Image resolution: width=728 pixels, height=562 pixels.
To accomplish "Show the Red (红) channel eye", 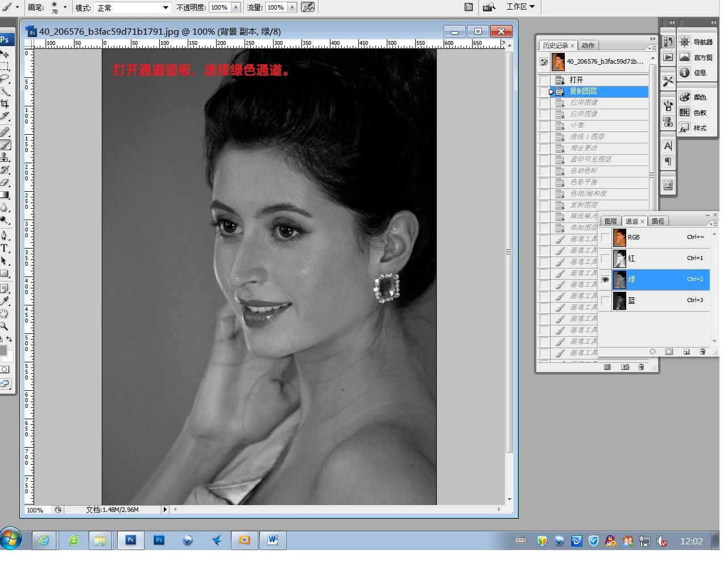I will 605,258.
